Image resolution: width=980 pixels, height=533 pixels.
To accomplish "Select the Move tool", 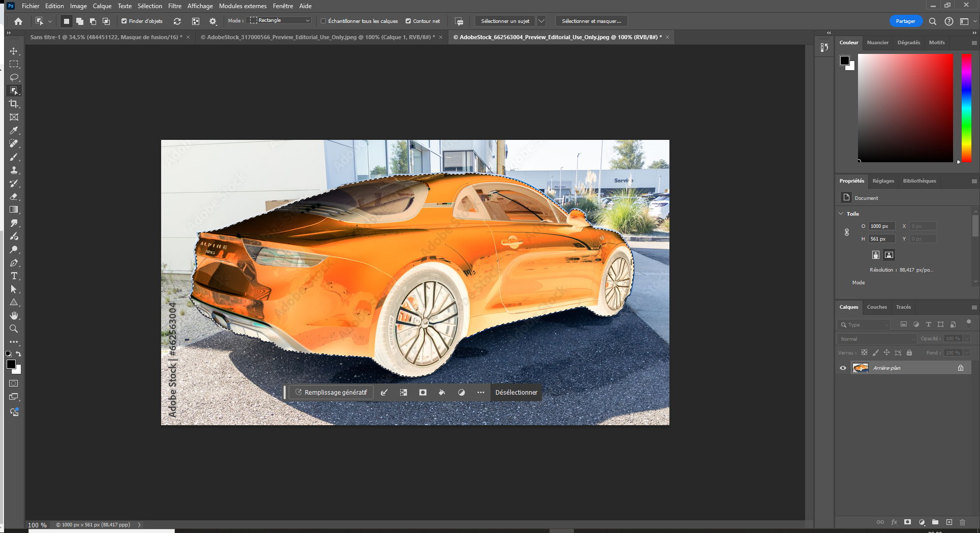I will pos(14,51).
